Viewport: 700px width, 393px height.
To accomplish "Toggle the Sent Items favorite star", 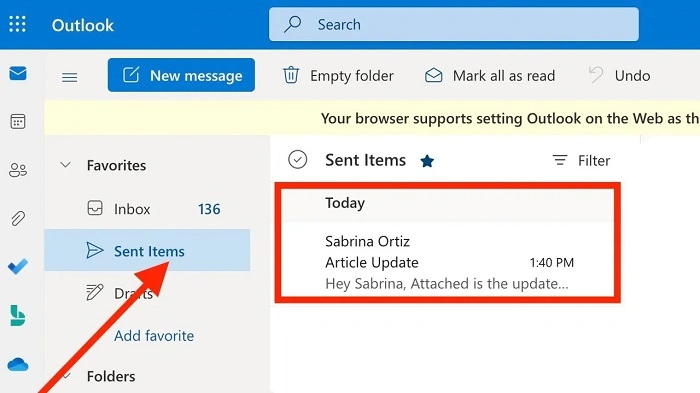I will 427,161.
